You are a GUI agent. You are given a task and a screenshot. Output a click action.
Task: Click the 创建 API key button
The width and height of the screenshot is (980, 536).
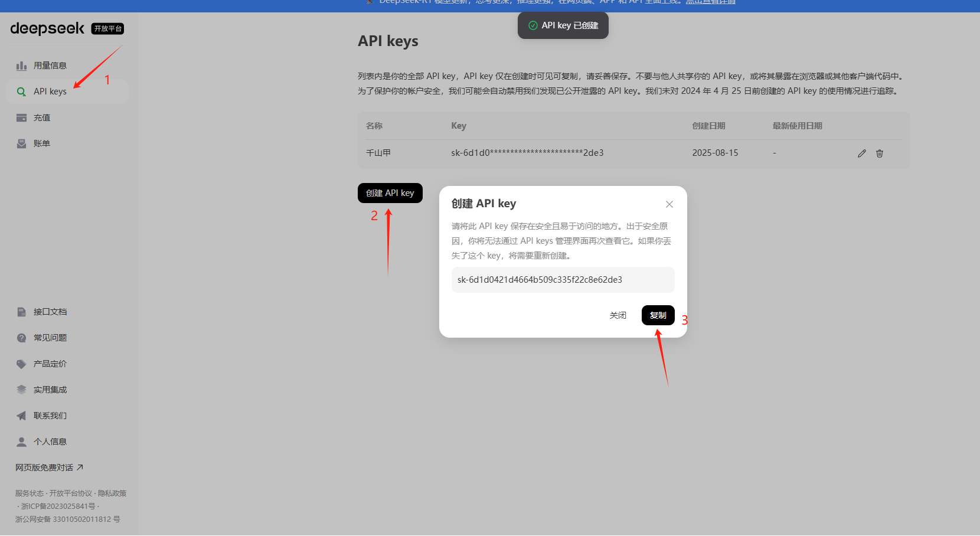point(390,193)
